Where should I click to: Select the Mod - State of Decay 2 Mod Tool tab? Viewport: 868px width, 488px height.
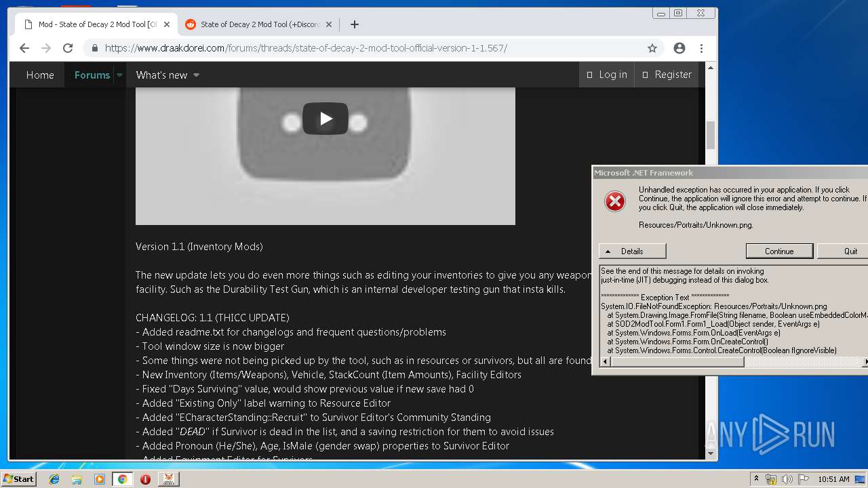coord(96,24)
